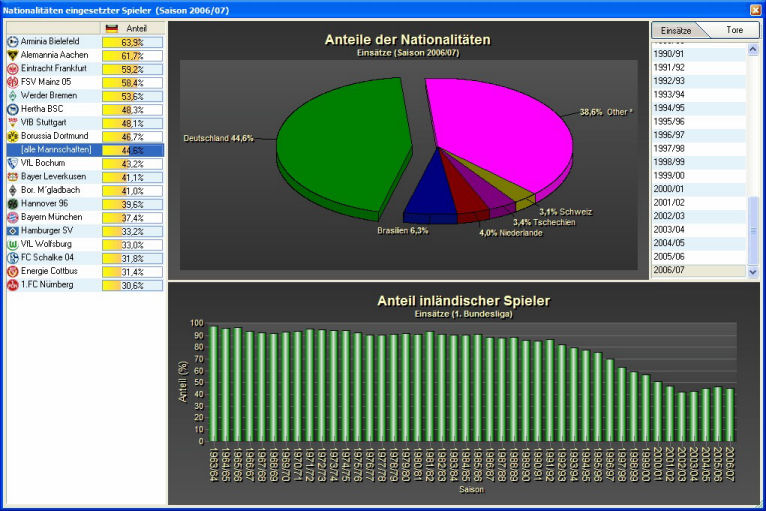Click the Bayern München club crest icon

(13, 217)
